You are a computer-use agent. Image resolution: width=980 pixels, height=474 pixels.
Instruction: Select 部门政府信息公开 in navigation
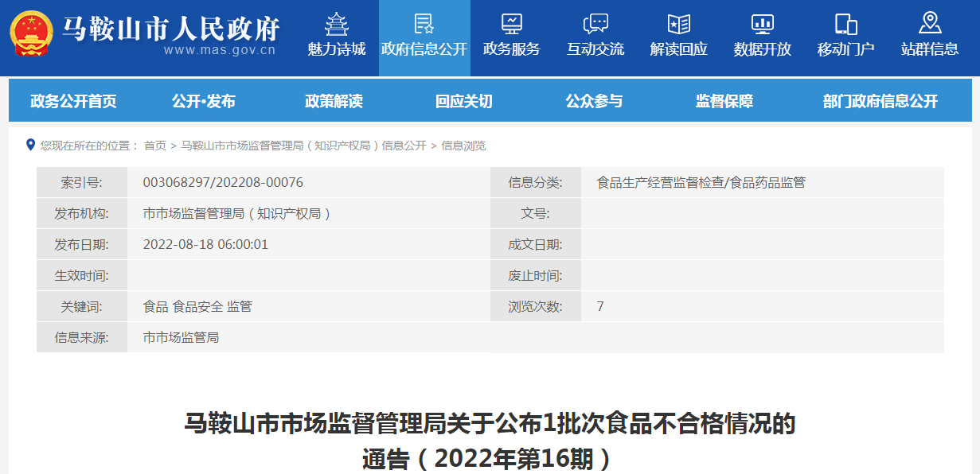880,101
